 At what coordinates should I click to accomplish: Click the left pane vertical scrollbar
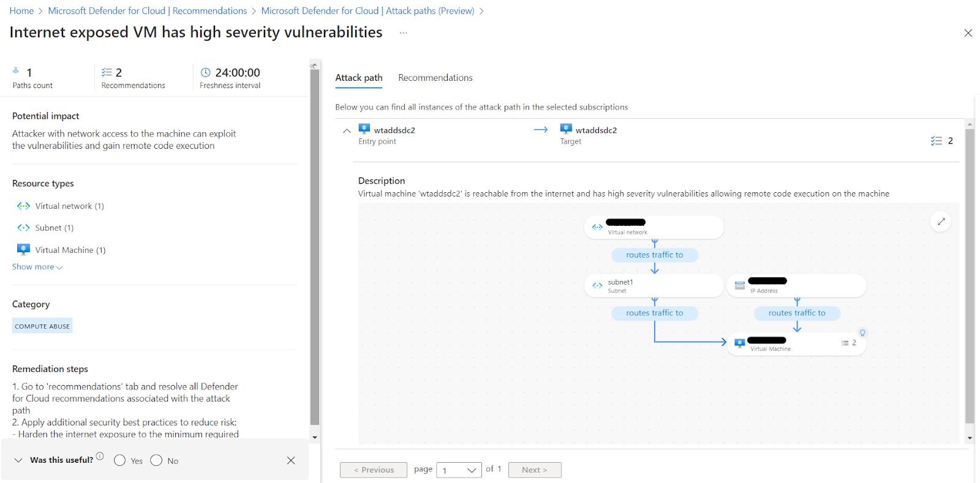click(x=315, y=245)
